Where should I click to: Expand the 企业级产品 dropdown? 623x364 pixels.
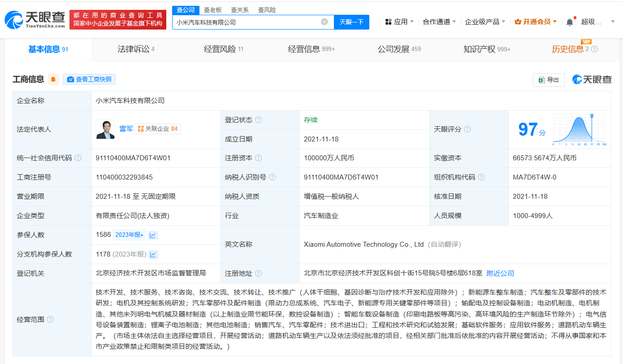(x=485, y=21)
